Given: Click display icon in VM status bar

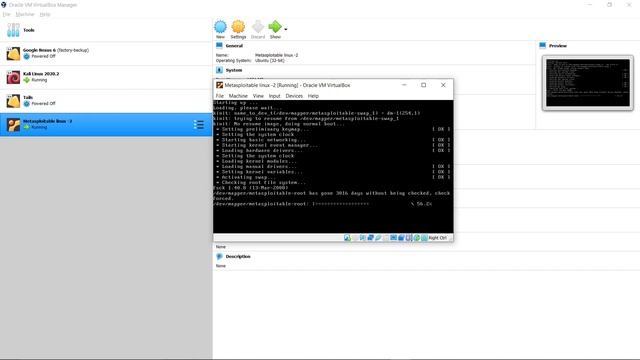Looking at the screenshot, I should click(x=393, y=238).
